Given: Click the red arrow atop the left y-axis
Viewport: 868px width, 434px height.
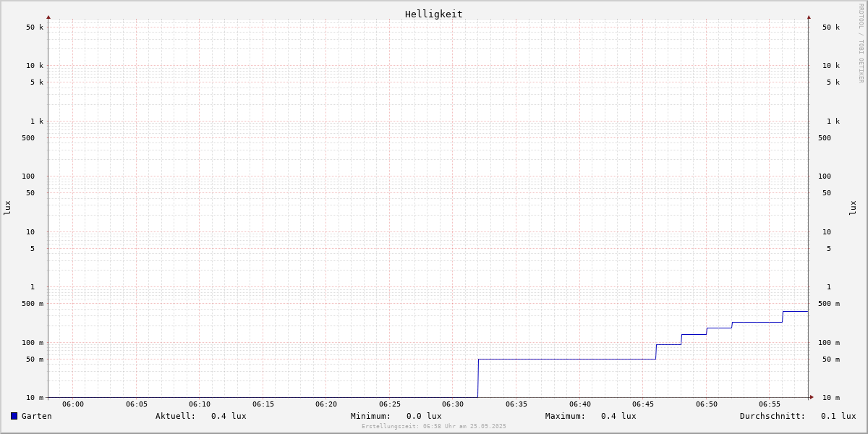Looking at the screenshot, I should coord(48,17).
